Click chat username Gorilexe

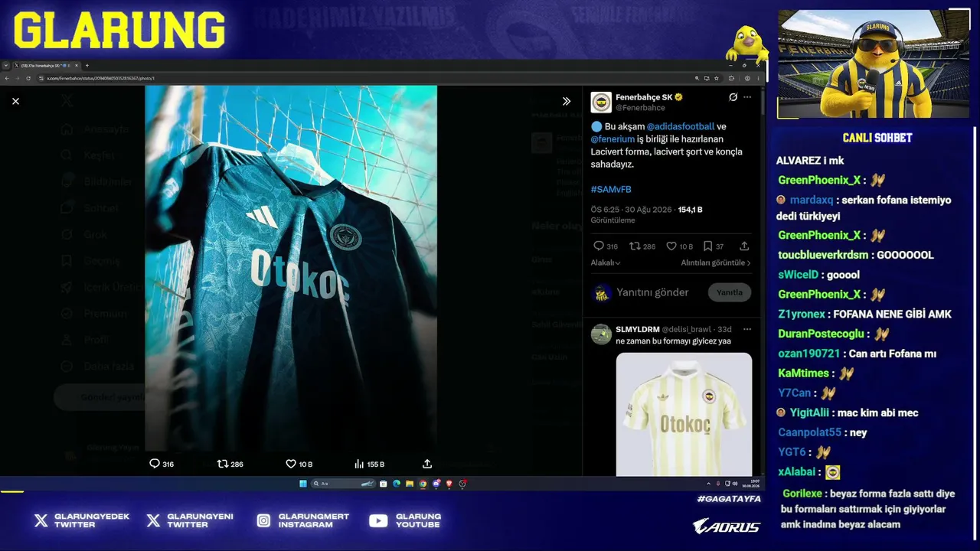tap(804, 494)
